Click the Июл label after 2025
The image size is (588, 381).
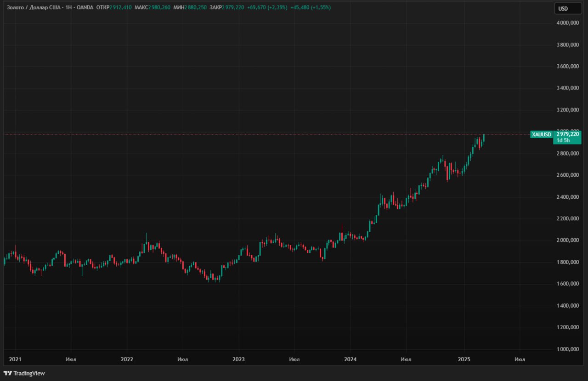coord(520,359)
